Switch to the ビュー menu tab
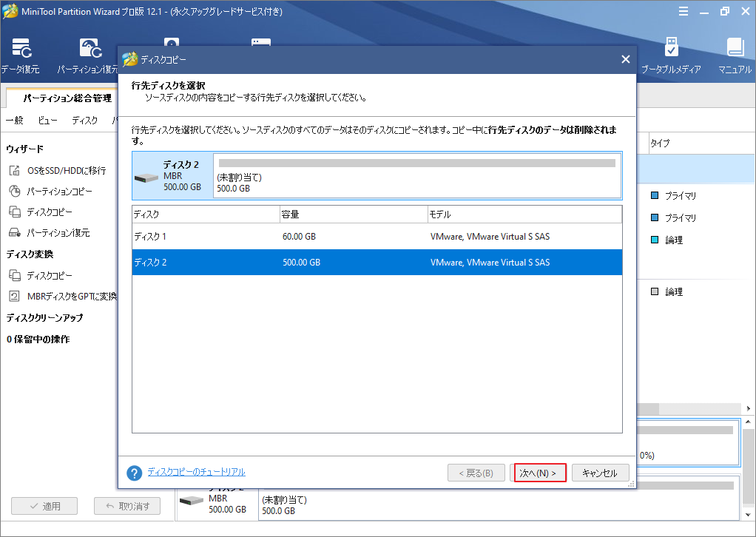This screenshot has width=756, height=537. 47,120
